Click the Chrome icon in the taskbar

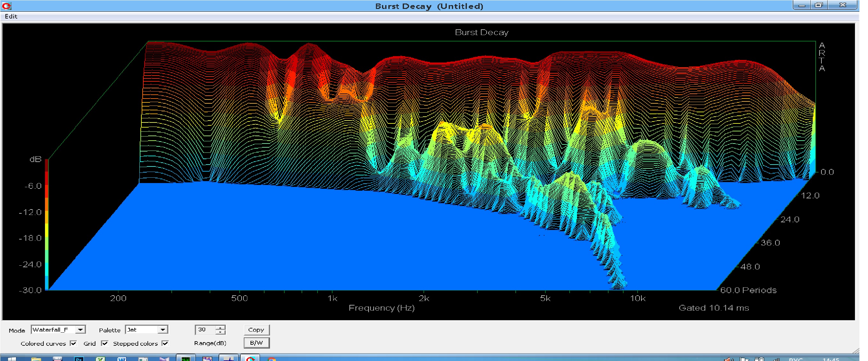272,359
